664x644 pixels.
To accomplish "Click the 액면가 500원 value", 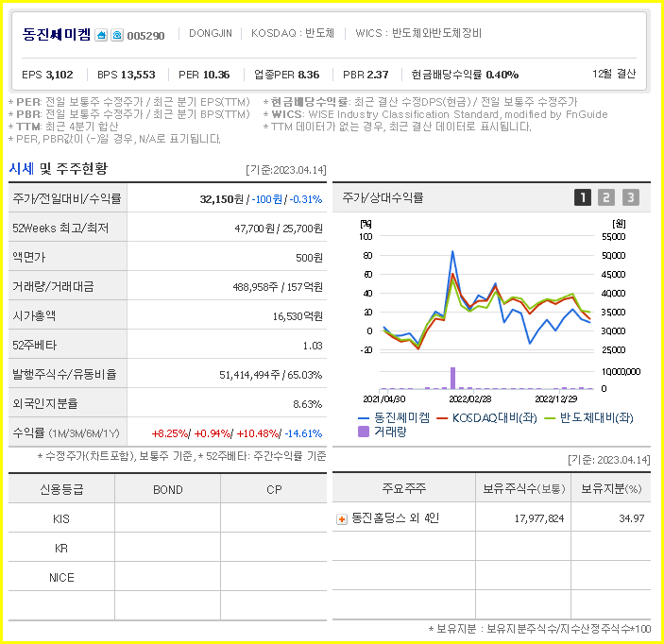I will point(309,258).
